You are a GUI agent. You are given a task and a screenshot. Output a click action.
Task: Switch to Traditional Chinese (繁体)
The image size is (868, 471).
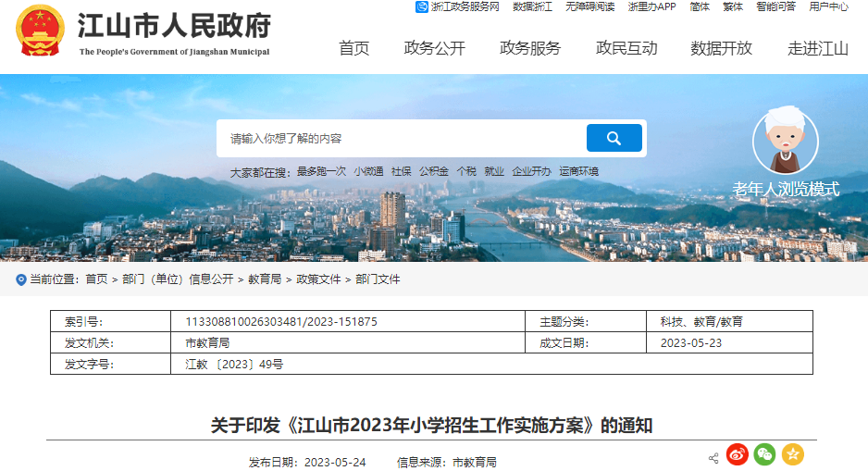(733, 6)
